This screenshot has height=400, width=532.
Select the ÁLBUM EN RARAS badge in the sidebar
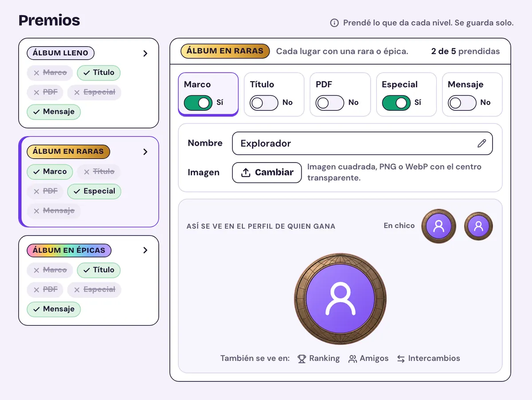coord(68,151)
